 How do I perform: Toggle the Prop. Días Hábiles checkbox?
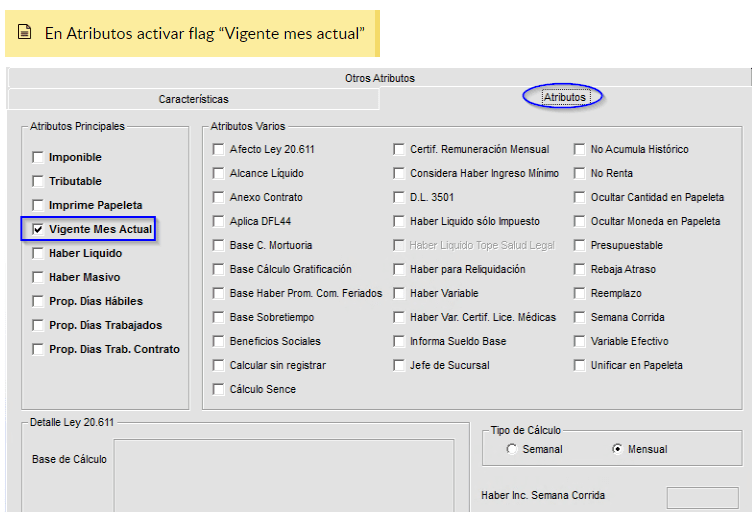pos(38,301)
